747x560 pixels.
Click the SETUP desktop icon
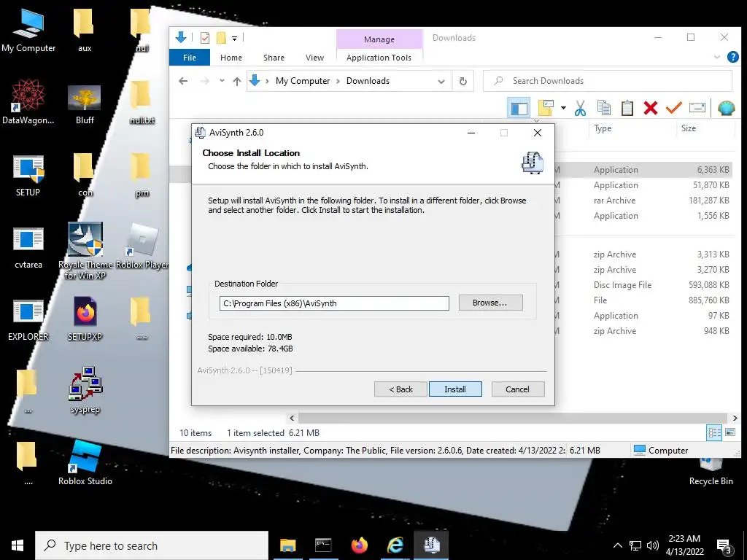coord(28,175)
